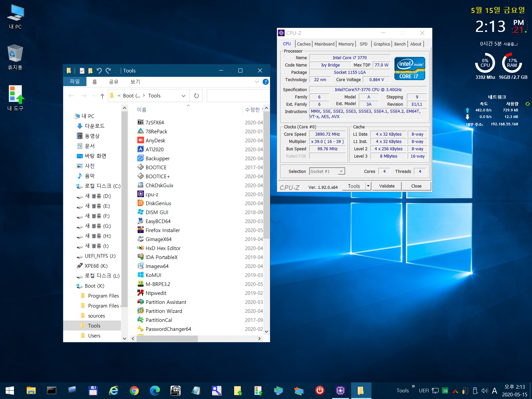This screenshot has height=399, width=532.
Task: Open the 내 PC desktop icon
Action: [x=15, y=17]
